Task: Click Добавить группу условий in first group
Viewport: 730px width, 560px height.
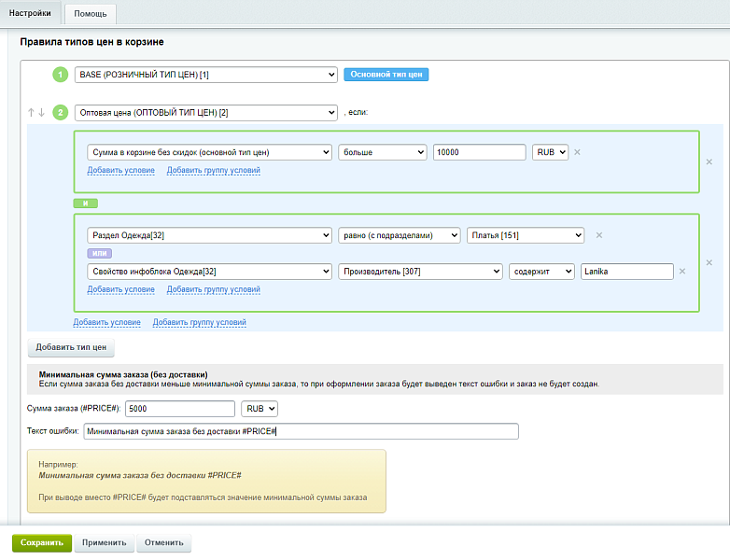Action: click(x=213, y=171)
